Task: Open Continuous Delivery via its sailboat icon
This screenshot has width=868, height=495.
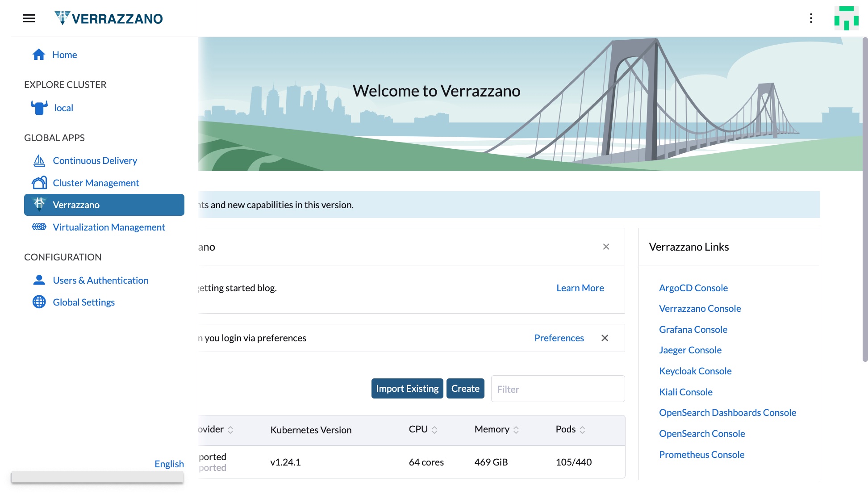Action: 39,160
